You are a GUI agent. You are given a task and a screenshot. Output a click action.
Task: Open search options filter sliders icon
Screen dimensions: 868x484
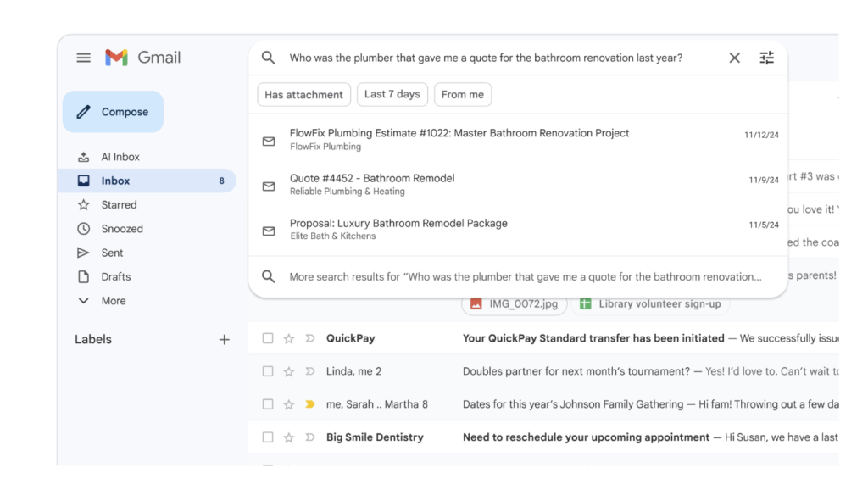pos(766,58)
